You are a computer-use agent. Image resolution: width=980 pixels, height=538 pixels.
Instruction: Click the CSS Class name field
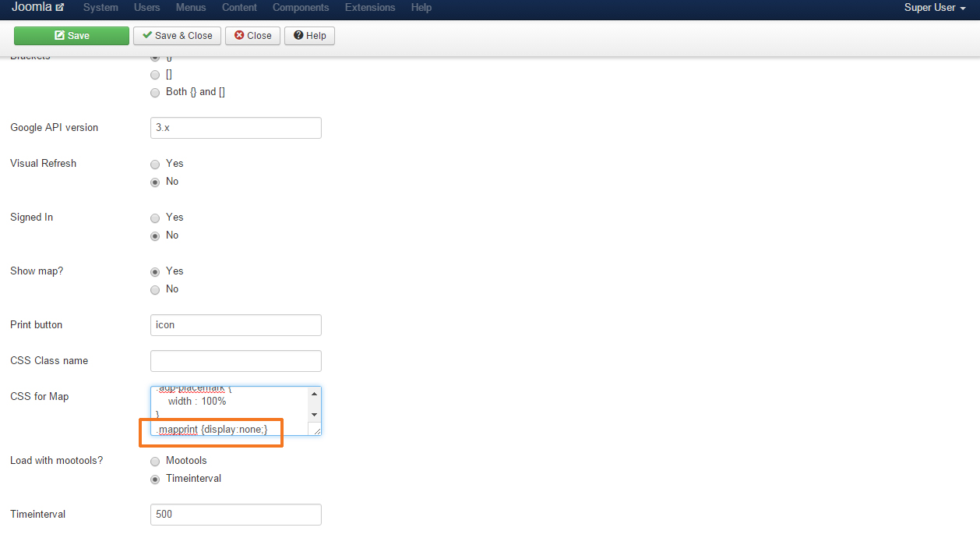(x=236, y=361)
